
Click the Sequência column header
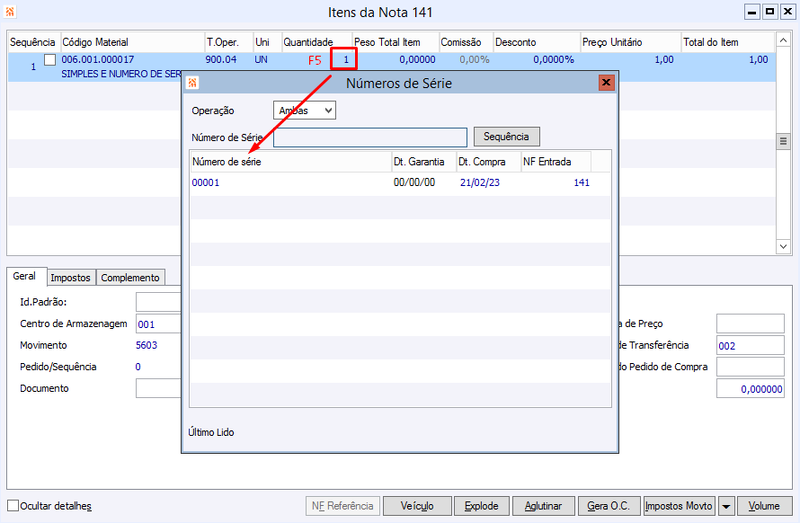click(33, 42)
